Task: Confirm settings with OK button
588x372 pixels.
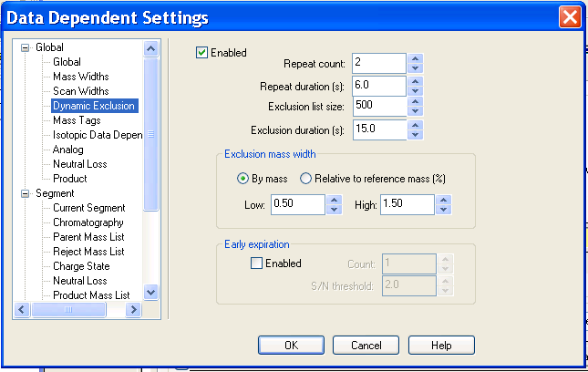Action: [292, 346]
